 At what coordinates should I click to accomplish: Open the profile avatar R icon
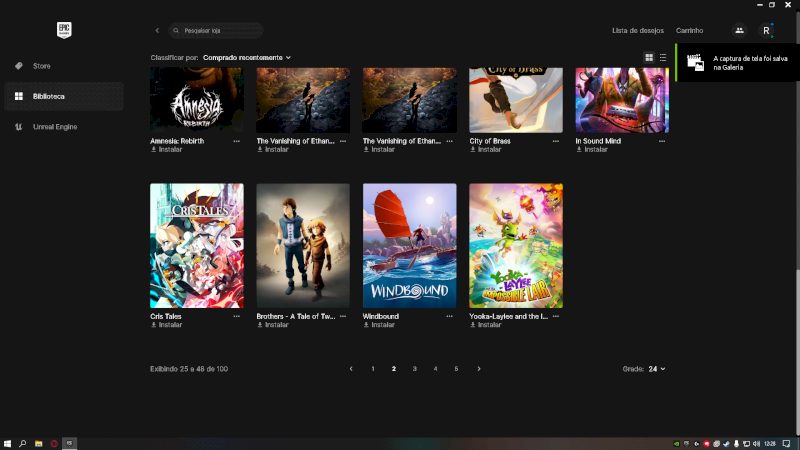click(x=766, y=31)
